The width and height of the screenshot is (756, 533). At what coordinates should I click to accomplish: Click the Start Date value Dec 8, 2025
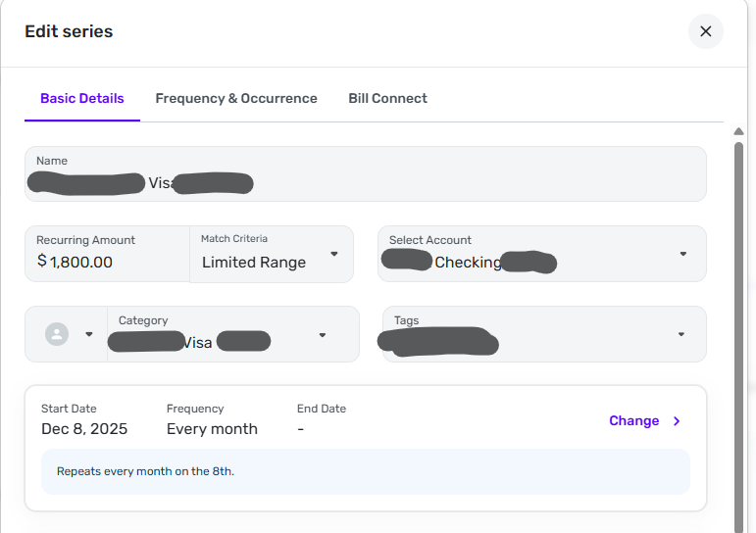(x=84, y=429)
